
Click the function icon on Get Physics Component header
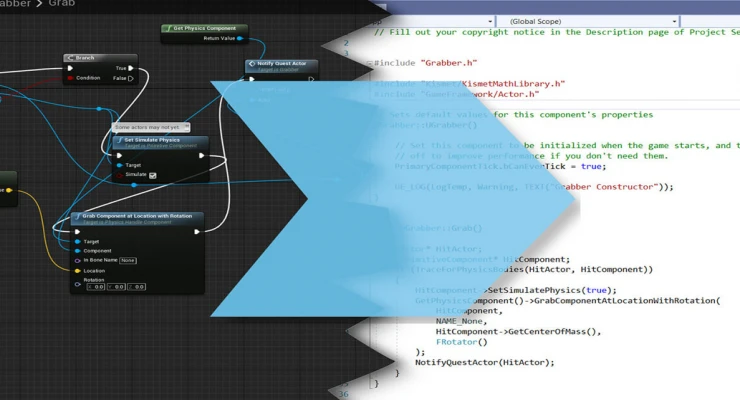(x=168, y=28)
